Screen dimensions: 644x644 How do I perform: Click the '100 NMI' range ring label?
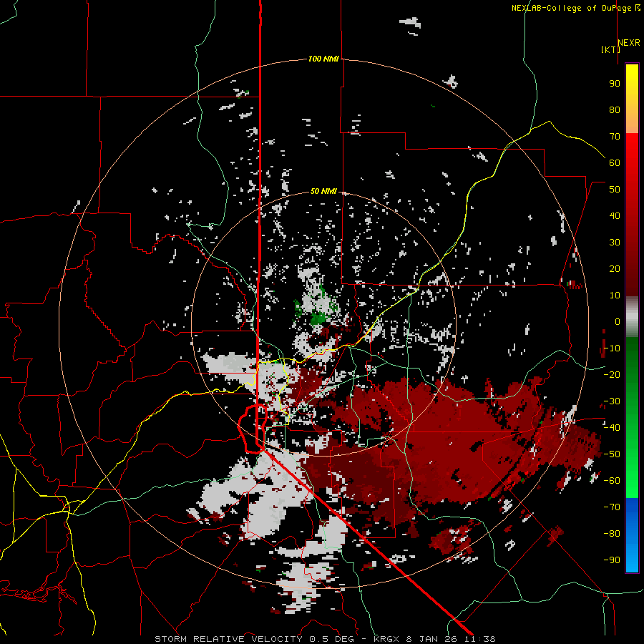(x=323, y=59)
